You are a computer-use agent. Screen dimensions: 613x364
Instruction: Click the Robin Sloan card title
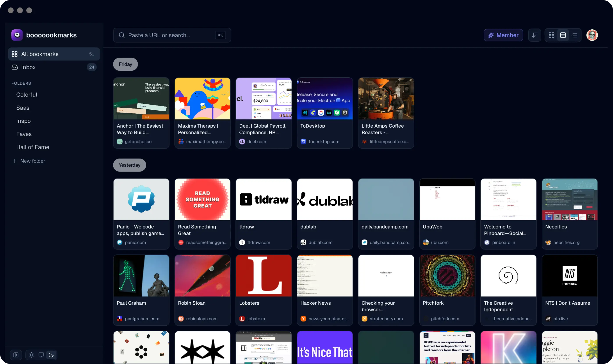192,303
